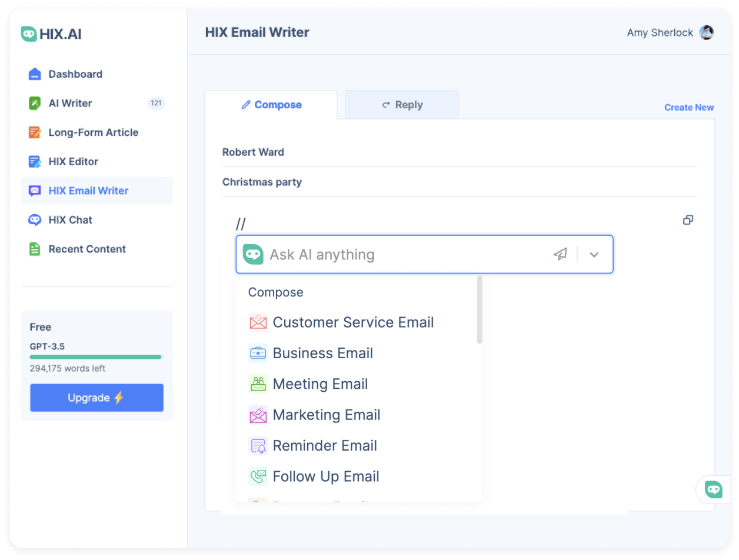The height and width of the screenshot is (560, 739).
Task: Click the Customer Service Email envelope icon
Action: pyautogui.click(x=258, y=322)
